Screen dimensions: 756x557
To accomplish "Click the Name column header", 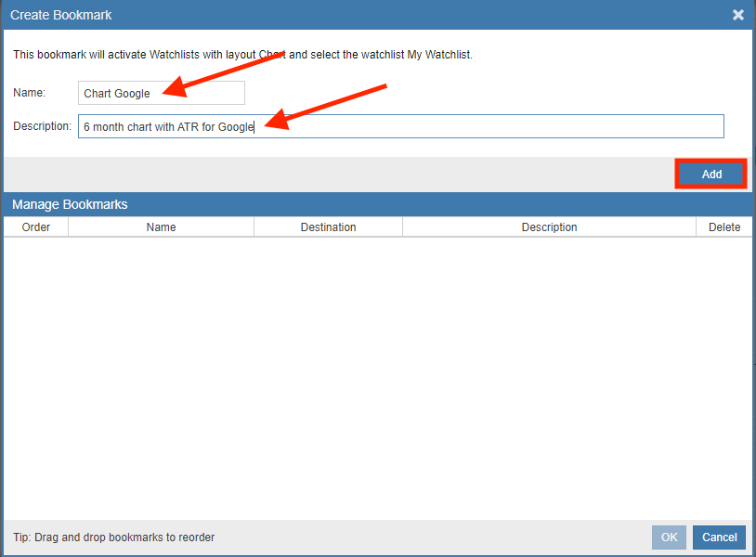I will click(x=161, y=227).
